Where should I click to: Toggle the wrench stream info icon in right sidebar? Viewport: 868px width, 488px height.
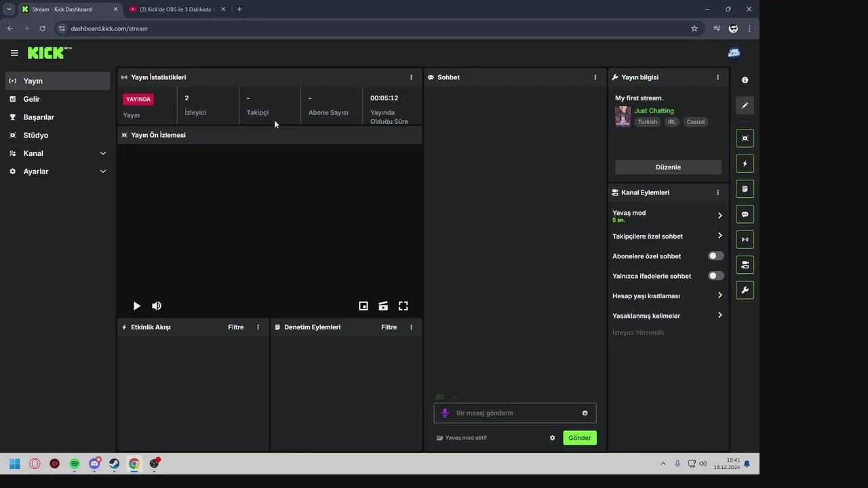pyautogui.click(x=745, y=290)
